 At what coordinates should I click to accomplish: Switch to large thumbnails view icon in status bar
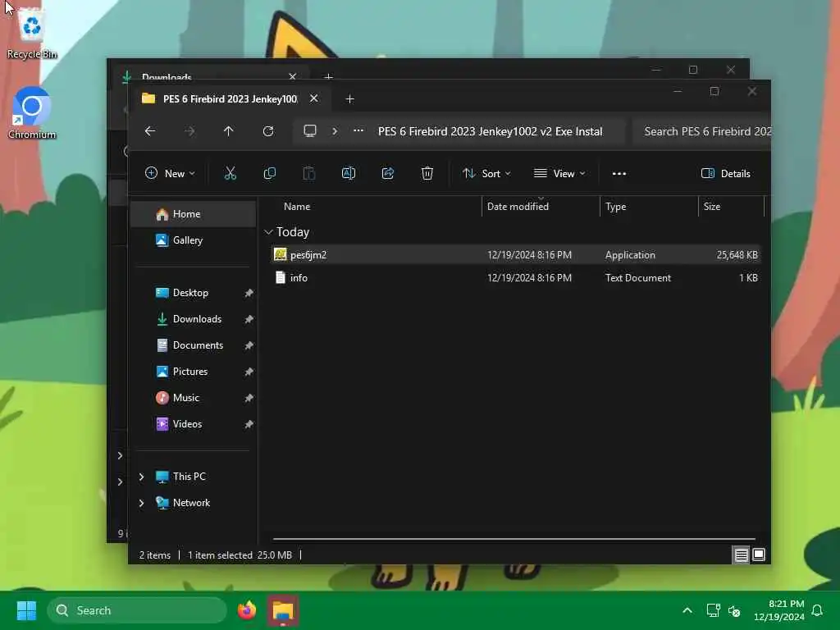[x=759, y=555]
